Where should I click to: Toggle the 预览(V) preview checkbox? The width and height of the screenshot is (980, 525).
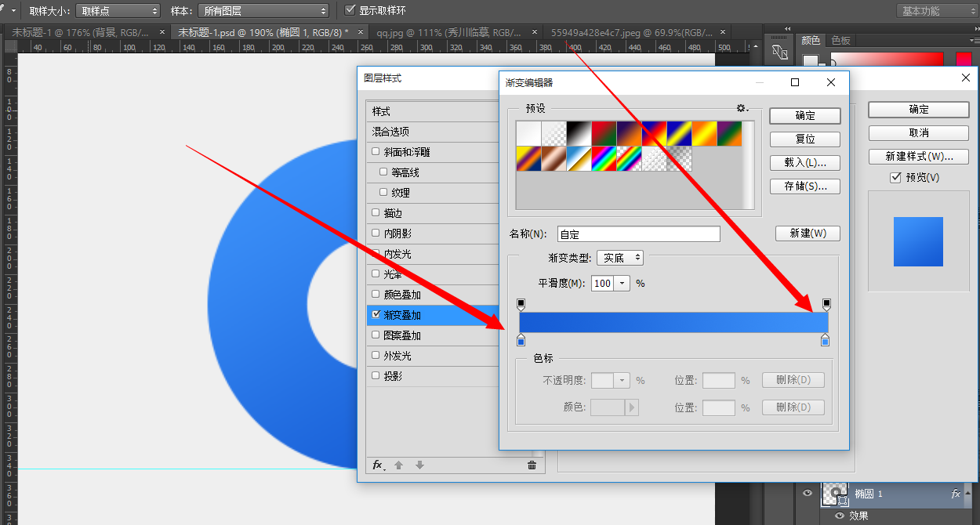(896, 177)
